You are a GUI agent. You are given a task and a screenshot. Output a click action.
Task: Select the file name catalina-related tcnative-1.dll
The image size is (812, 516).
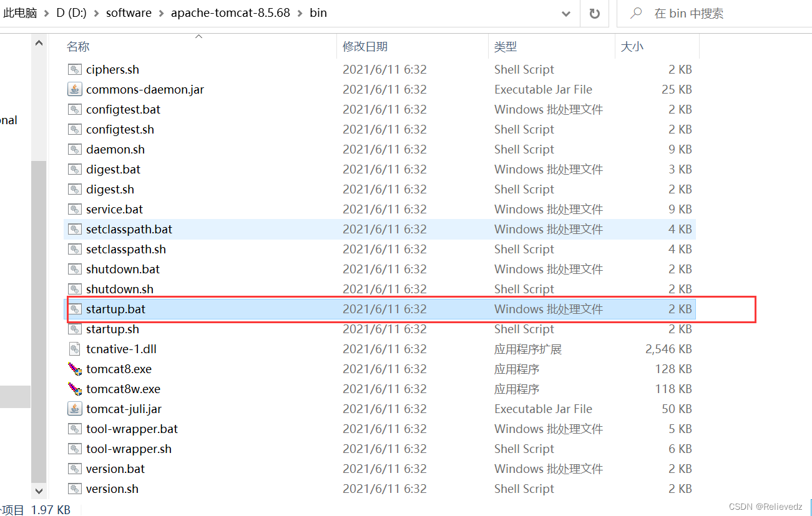click(121, 349)
